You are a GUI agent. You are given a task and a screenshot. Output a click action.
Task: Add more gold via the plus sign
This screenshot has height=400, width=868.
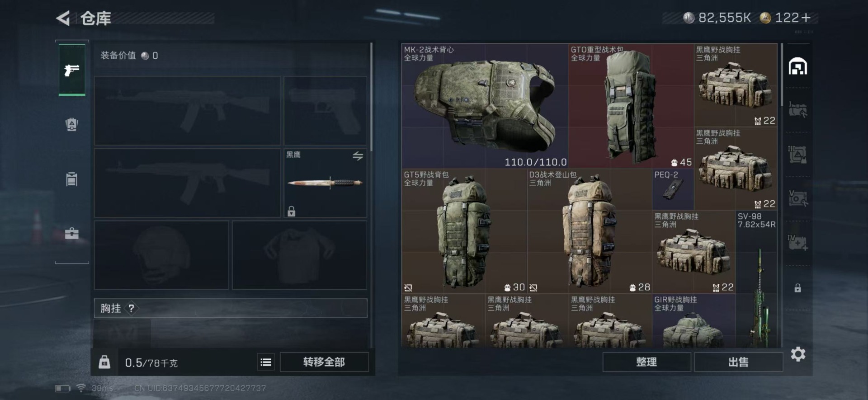click(x=806, y=18)
